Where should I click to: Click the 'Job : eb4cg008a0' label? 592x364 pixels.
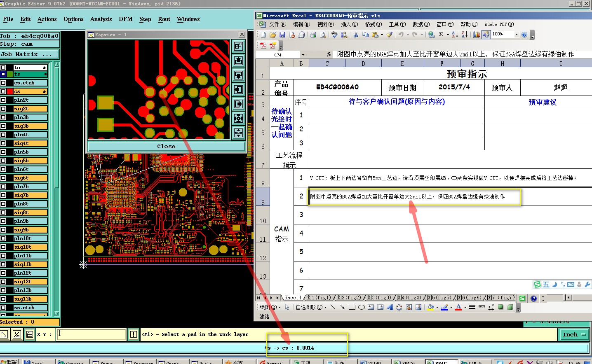pos(30,36)
